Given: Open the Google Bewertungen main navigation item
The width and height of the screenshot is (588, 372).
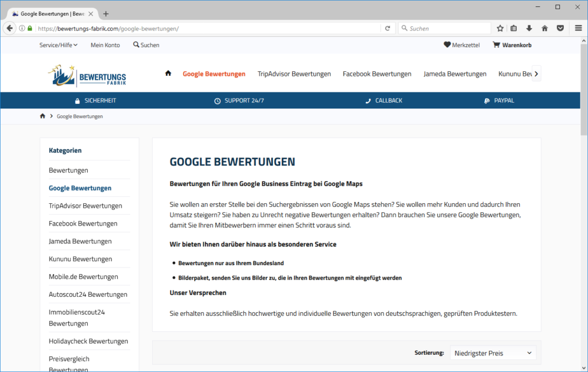Looking at the screenshot, I should (x=214, y=74).
